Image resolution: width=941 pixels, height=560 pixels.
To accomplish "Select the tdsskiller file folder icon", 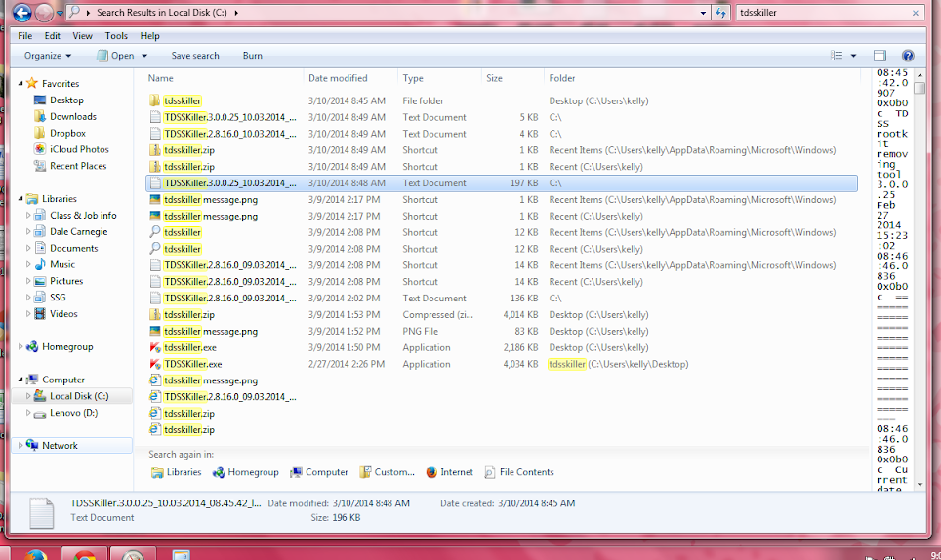I will 155,100.
